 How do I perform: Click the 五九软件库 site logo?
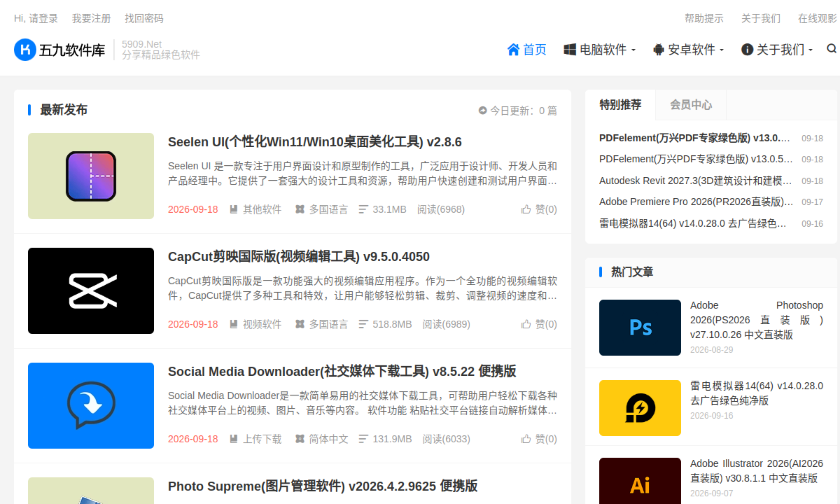click(x=59, y=49)
